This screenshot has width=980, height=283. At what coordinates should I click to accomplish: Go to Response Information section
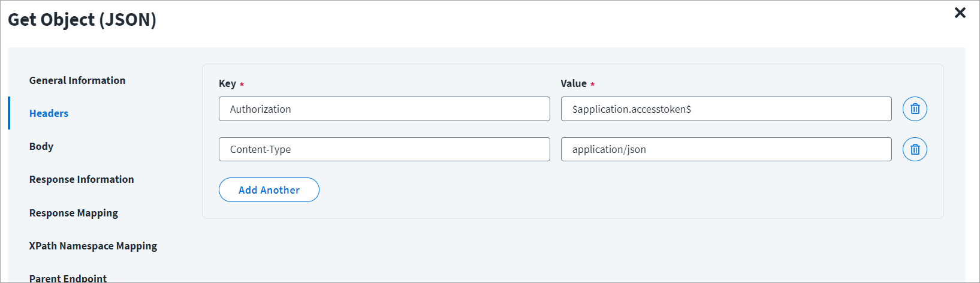[x=82, y=179]
